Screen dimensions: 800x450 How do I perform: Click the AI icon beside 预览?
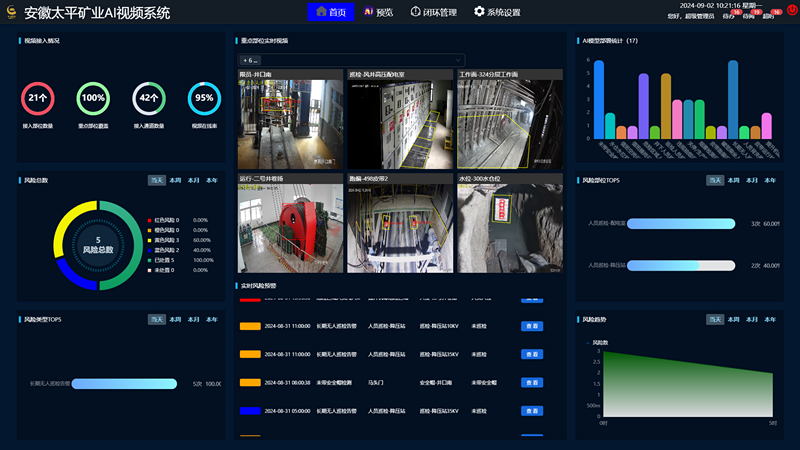coord(368,12)
